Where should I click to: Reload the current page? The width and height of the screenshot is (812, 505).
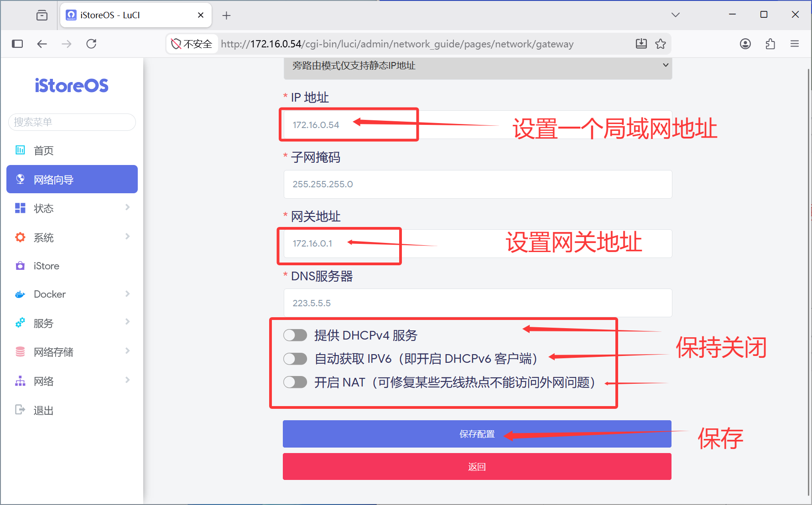(x=91, y=44)
